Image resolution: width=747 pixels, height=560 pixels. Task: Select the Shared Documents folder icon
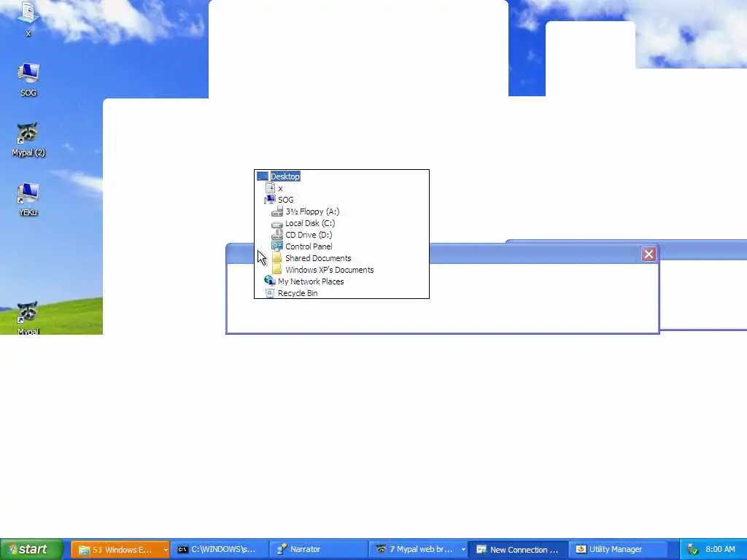(277, 258)
